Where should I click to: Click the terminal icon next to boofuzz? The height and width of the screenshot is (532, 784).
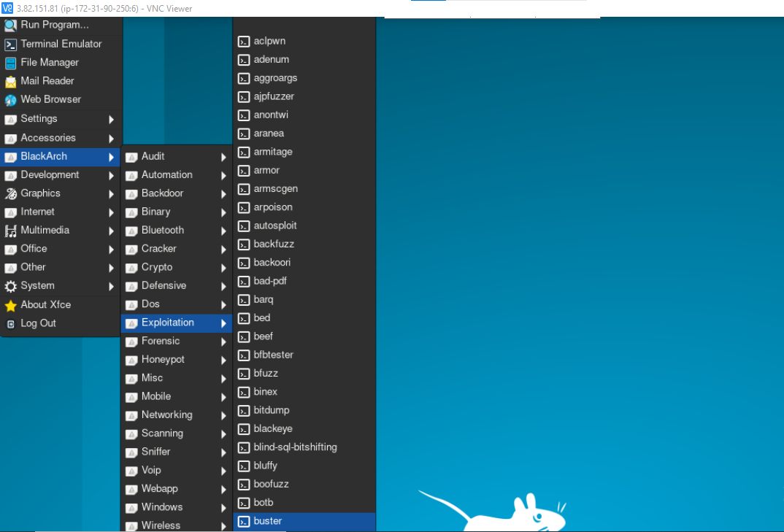pos(244,485)
